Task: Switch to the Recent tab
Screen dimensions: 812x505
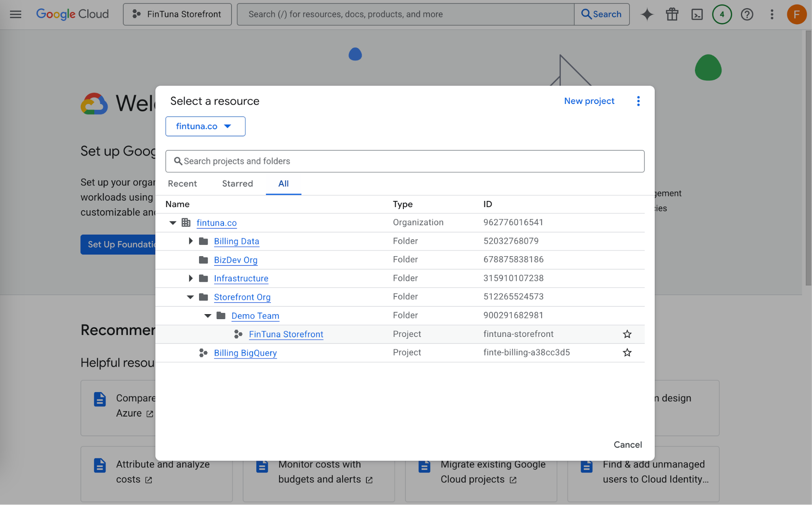Action: (x=182, y=183)
